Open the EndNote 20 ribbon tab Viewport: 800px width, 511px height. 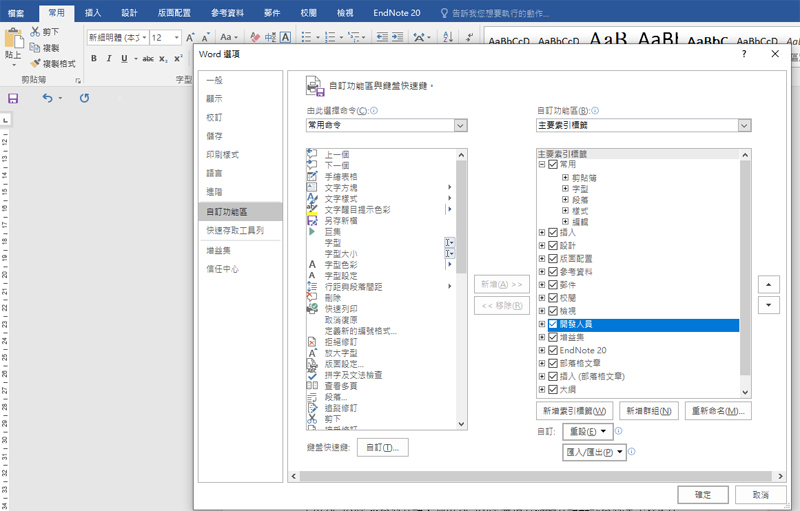point(396,13)
